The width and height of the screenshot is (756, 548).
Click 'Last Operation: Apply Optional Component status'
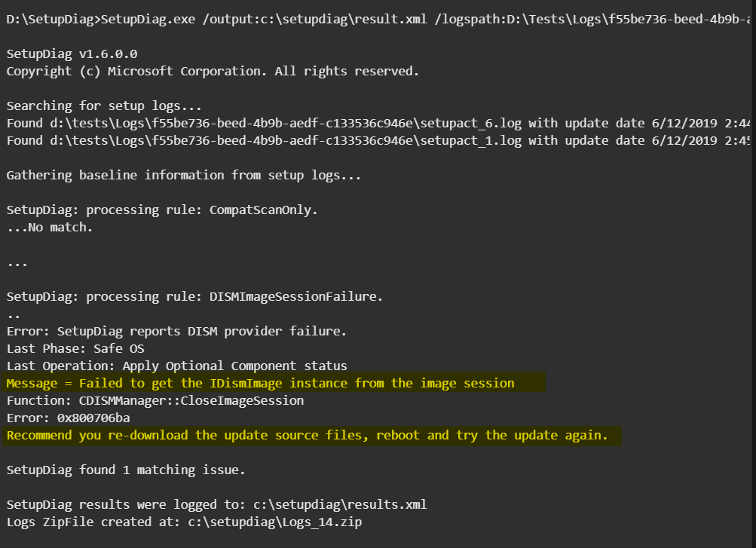click(x=176, y=366)
